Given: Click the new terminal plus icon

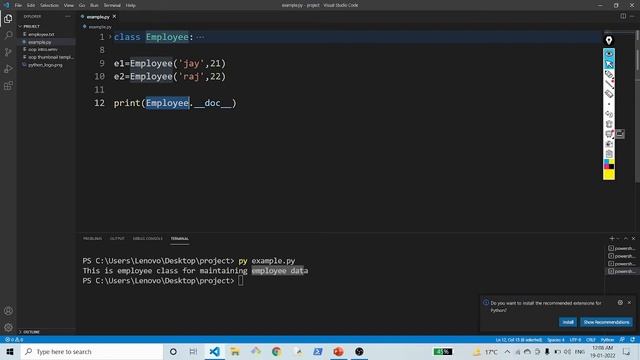Looking at the screenshot, I should pyautogui.click(x=611, y=238).
